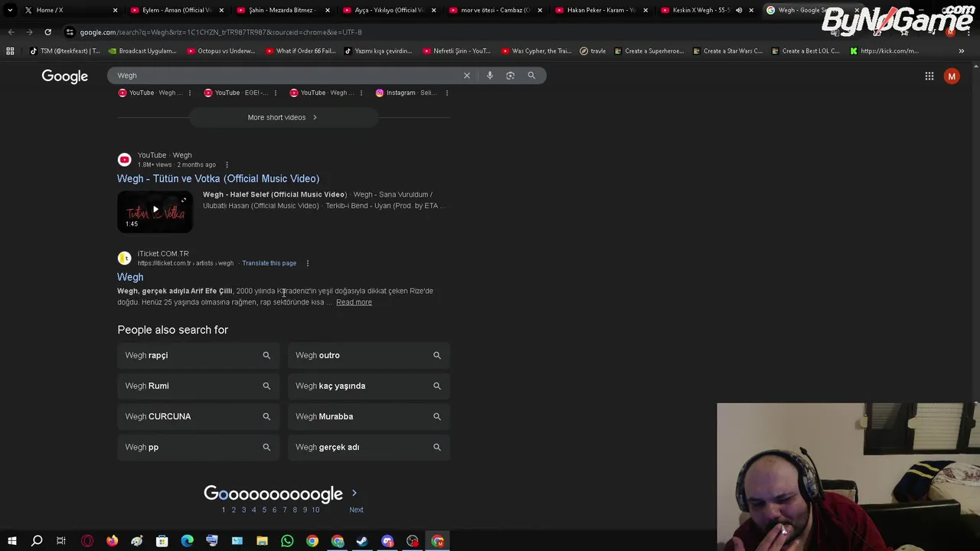Click the magnifier search submit icon

tap(531, 76)
